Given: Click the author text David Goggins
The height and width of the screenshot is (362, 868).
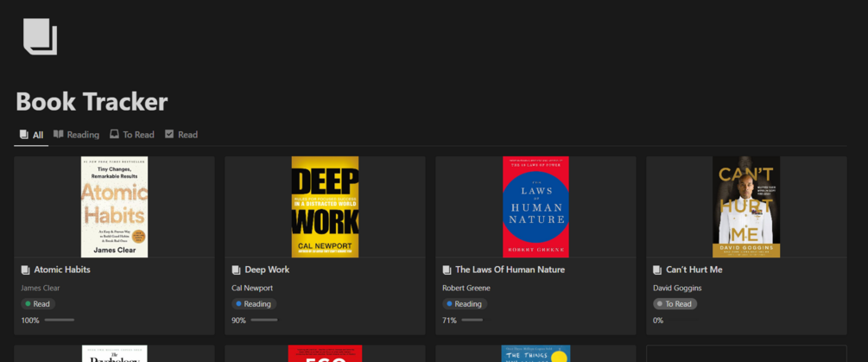Looking at the screenshot, I should point(678,288).
